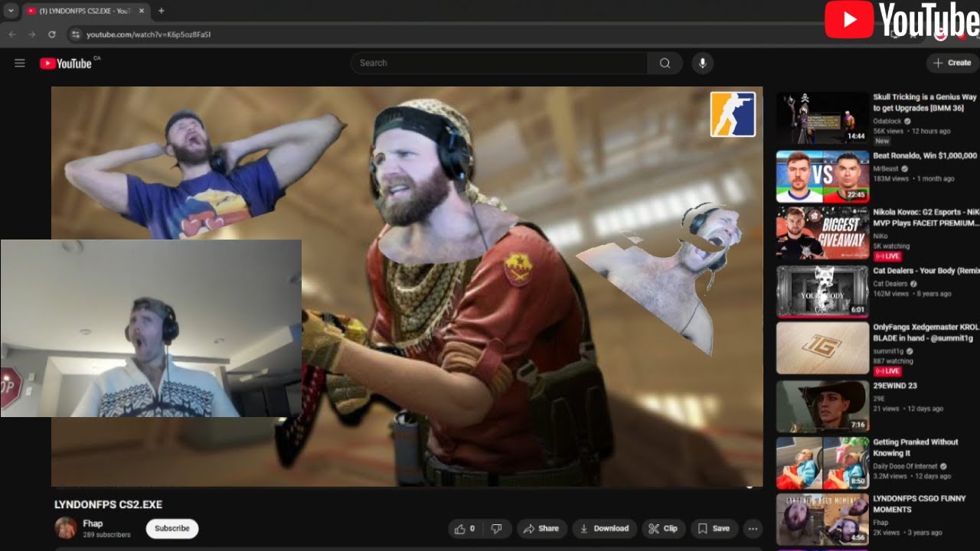The width and height of the screenshot is (980, 551).
Task: Click NiKo channel name under giveaway stream
Action: 881,236
